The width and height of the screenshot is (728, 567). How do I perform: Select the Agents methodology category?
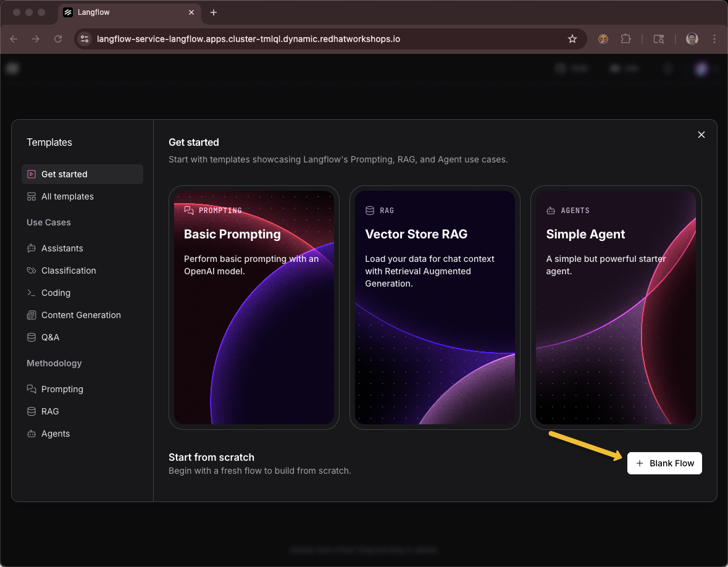(55, 434)
